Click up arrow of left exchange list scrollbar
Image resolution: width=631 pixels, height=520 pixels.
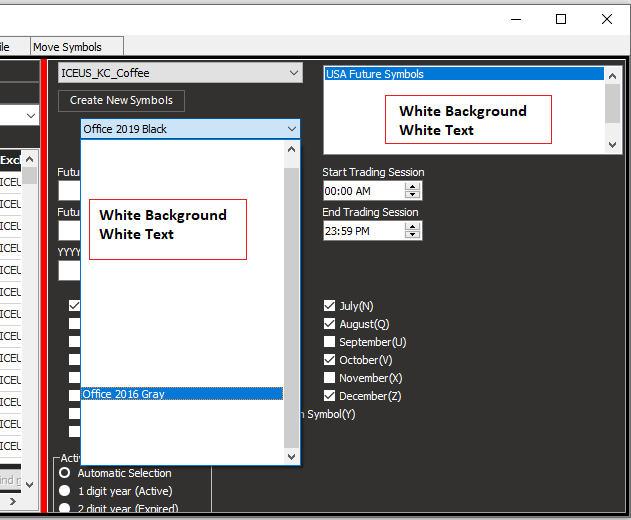pyautogui.click(x=29, y=159)
